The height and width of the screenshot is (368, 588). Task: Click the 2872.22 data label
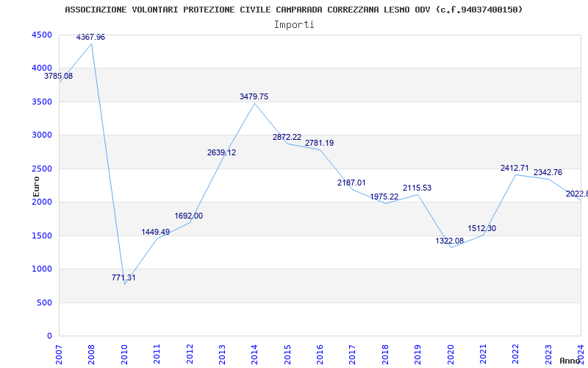[287, 138]
